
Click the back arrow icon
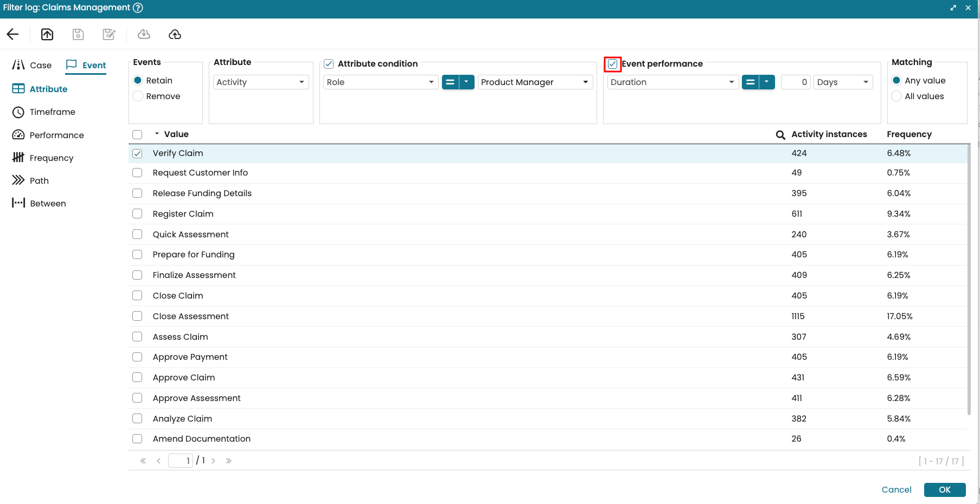pyautogui.click(x=12, y=35)
